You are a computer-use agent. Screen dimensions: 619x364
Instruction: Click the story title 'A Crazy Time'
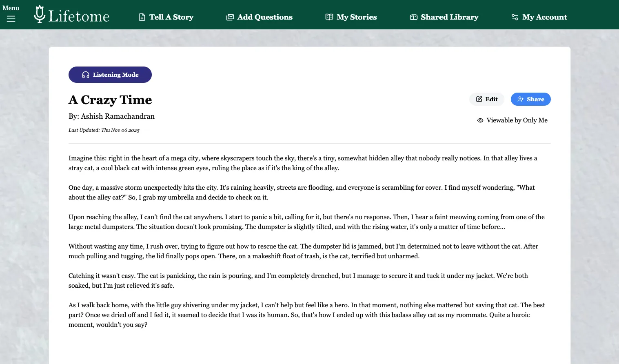(x=110, y=100)
